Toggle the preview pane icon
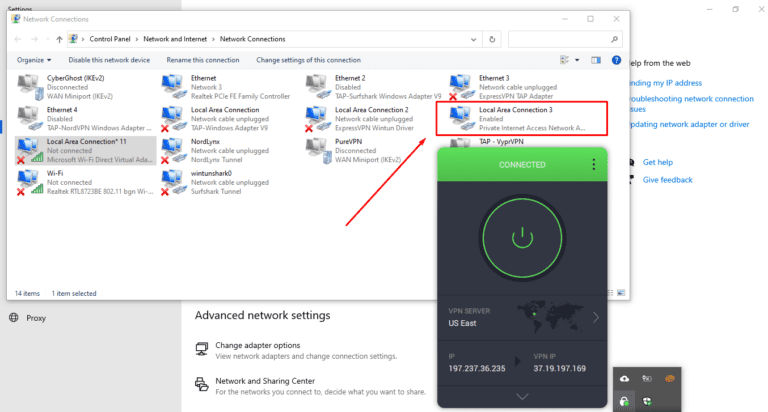Screen dimensions: 768x412 [x=594, y=60]
